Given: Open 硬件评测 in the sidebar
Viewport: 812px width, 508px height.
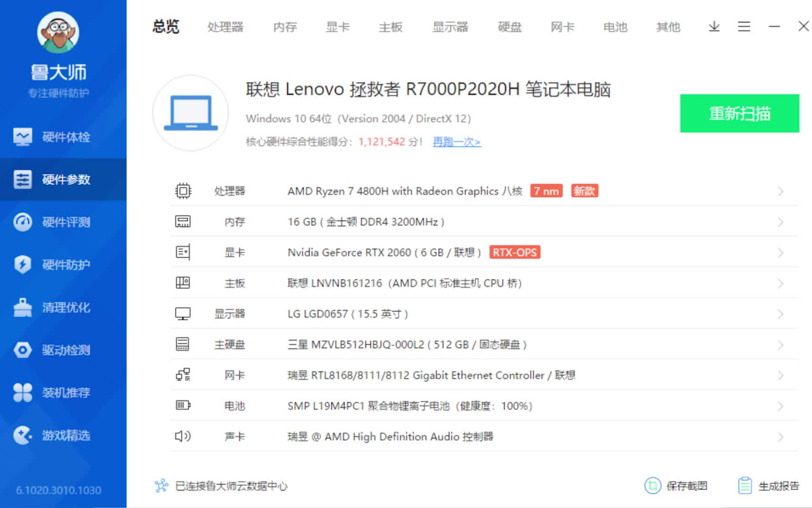Looking at the screenshot, I should (x=63, y=222).
